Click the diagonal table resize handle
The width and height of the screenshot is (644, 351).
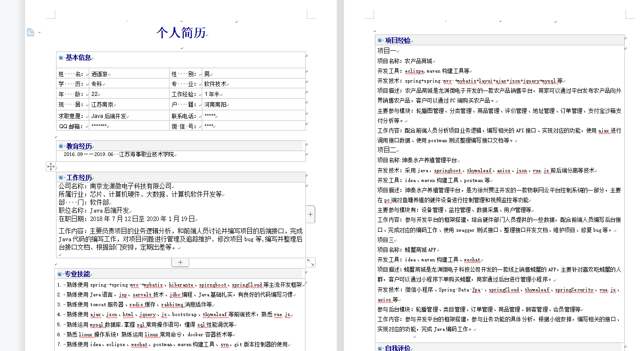[310, 262]
